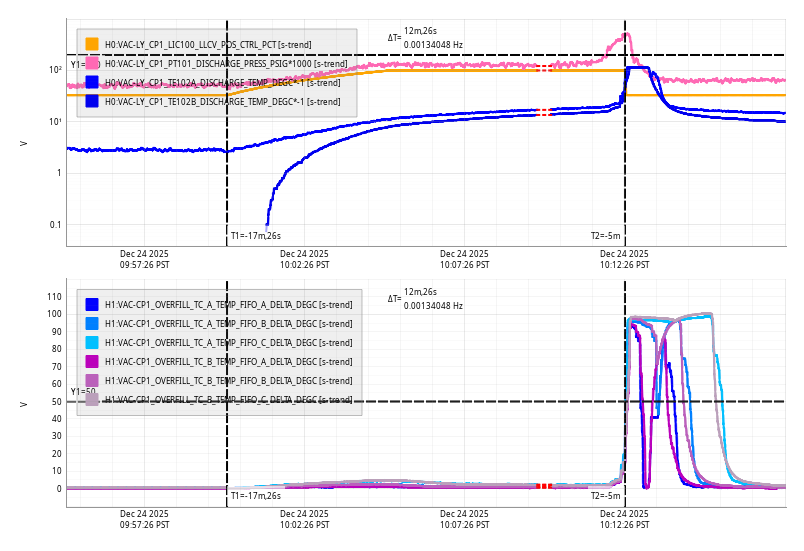Viewport: 804px width, 551px height.
Task: Click the 10:12:26 PST tick on top plot axis
Action: 624,260
